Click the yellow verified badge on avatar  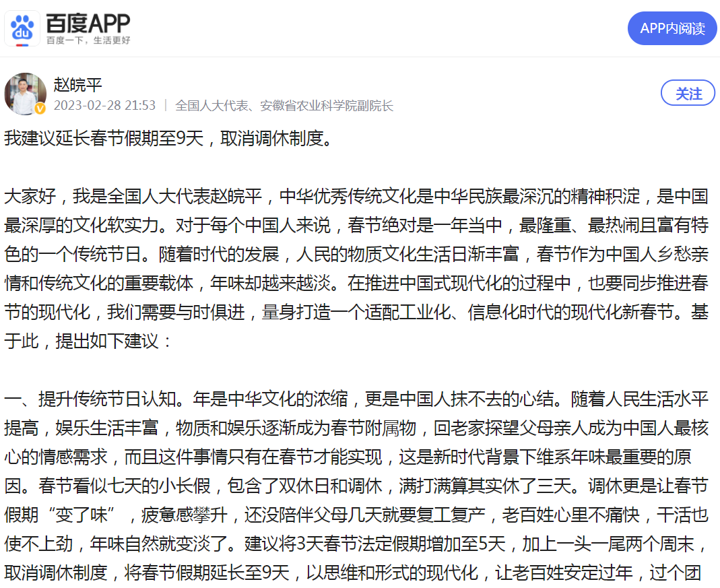coord(40,108)
